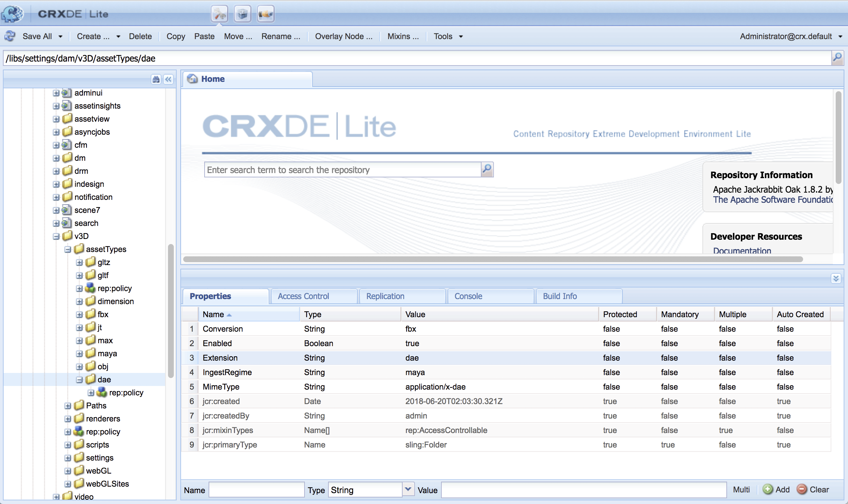
Task: Click the scene7 node icon
Action: [67, 210]
